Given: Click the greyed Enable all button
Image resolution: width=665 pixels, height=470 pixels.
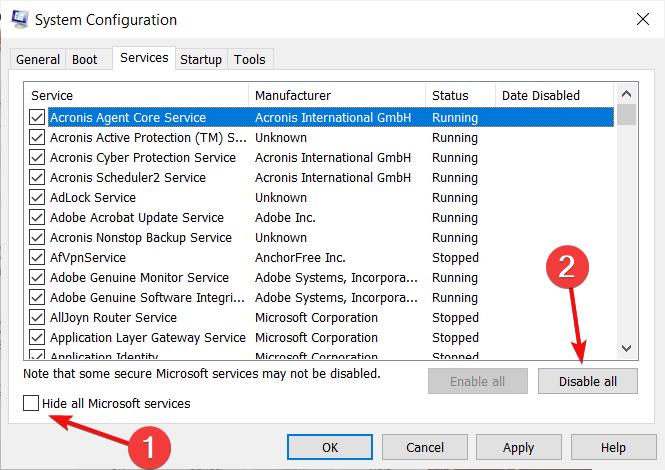Looking at the screenshot, I should pyautogui.click(x=478, y=381).
